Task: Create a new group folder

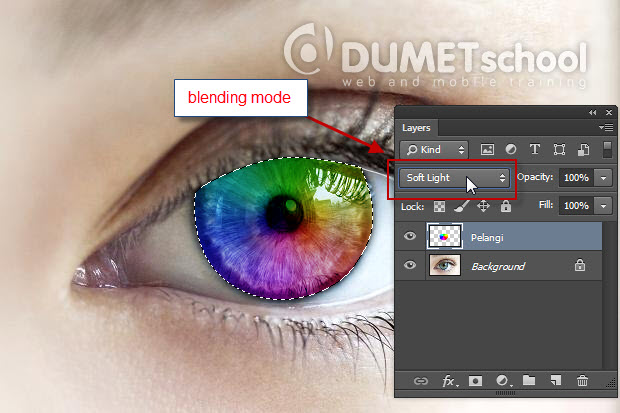Action: pyautogui.click(x=529, y=380)
